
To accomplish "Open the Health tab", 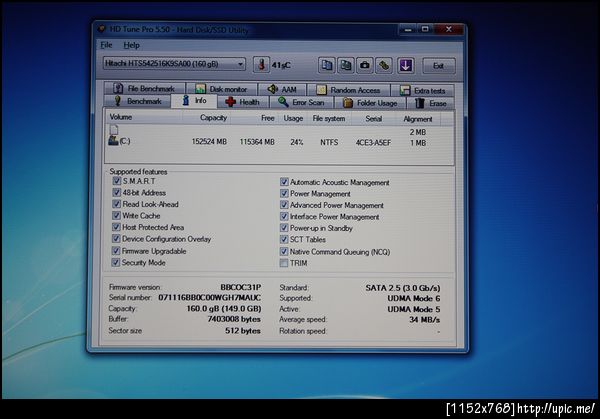I will click(x=243, y=102).
